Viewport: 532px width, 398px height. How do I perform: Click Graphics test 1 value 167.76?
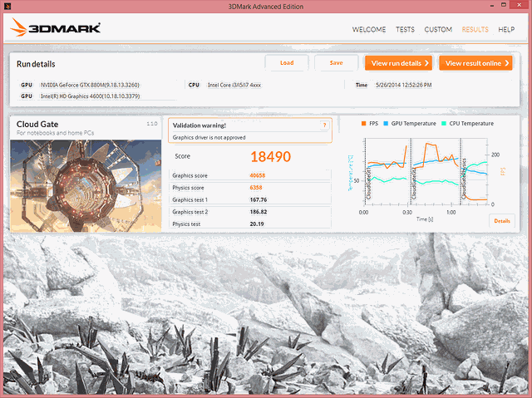pos(259,199)
